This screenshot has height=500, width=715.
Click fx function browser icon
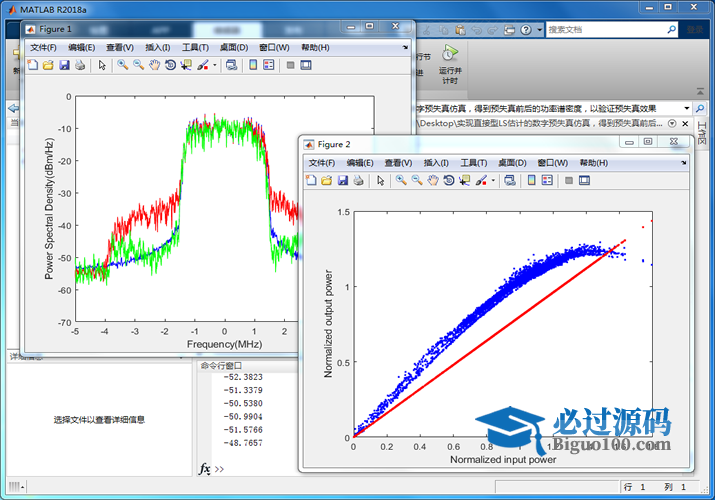(x=205, y=469)
